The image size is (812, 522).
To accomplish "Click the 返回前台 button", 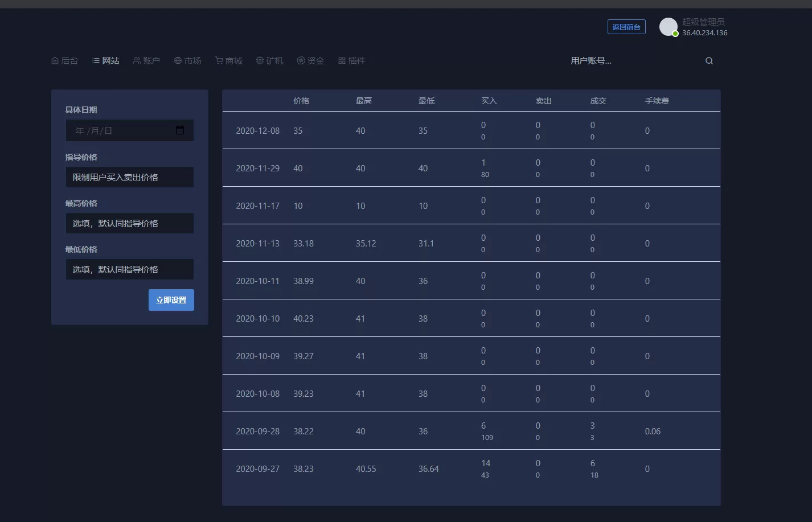I will click(626, 27).
